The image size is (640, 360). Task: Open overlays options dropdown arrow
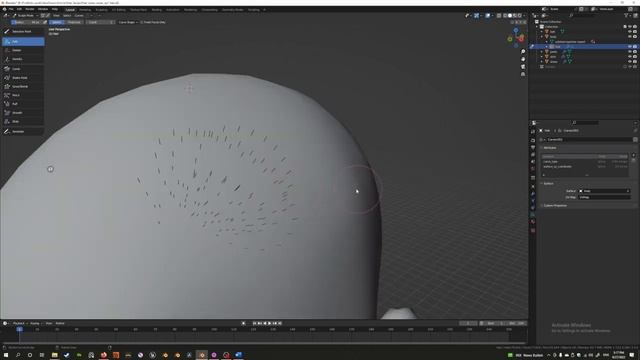492,16
